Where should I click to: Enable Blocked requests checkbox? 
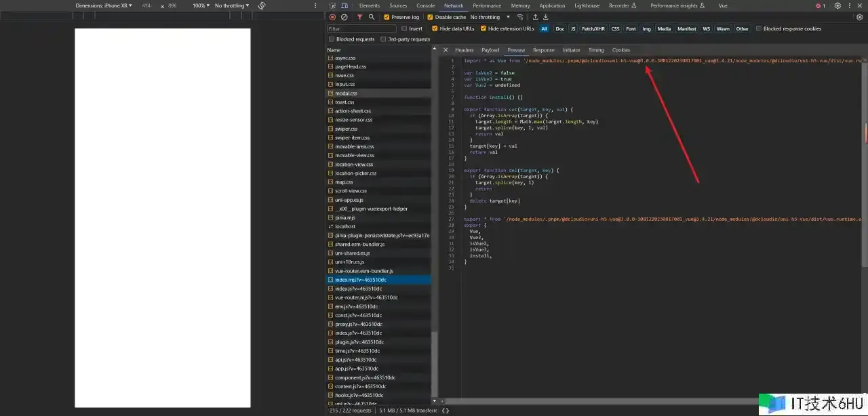point(331,39)
